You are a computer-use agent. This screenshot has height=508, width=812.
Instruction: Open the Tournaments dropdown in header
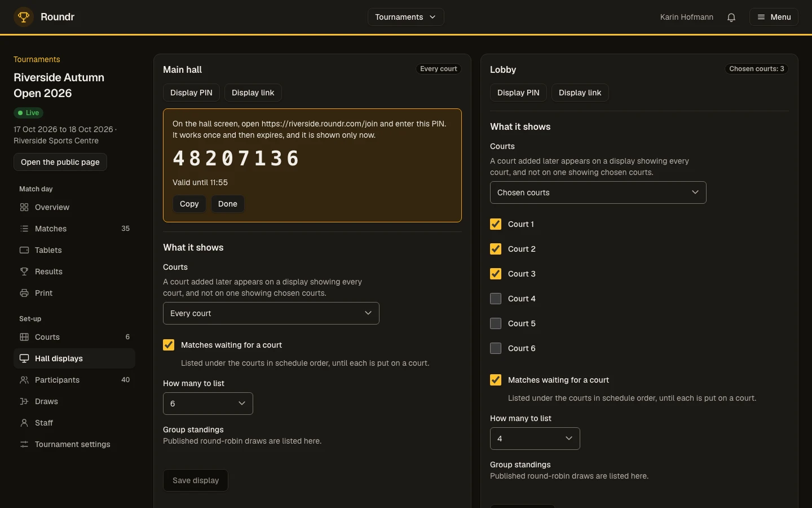point(406,17)
